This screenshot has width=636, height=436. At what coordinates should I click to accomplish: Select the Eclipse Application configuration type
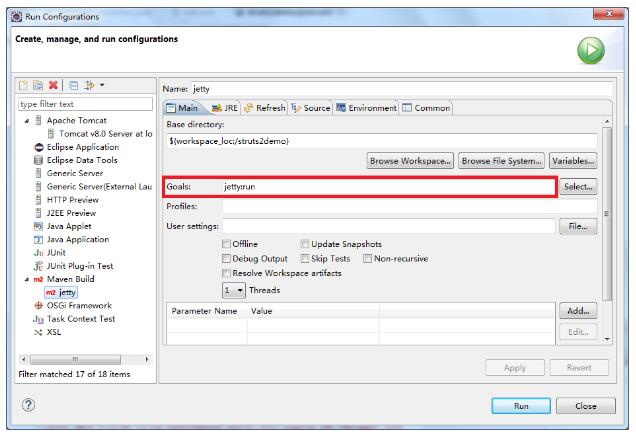[81, 147]
